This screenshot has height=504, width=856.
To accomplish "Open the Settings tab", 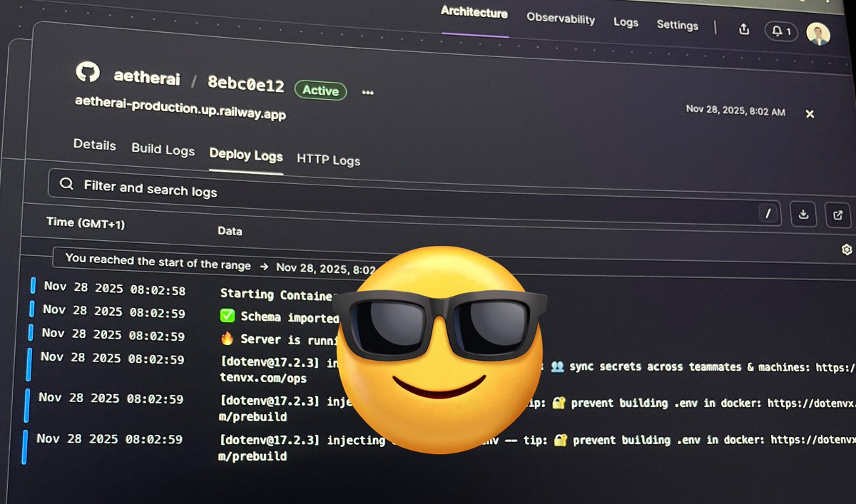I will point(677,25).
